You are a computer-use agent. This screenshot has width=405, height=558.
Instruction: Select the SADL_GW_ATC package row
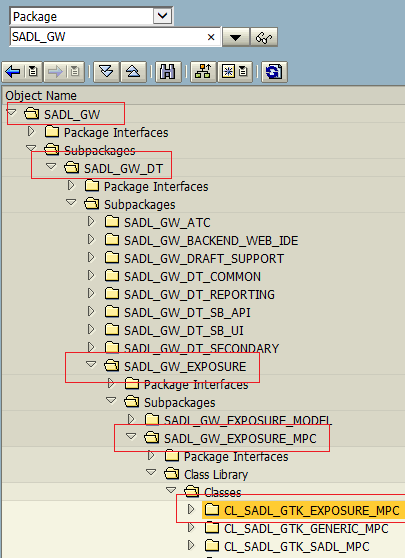point(167,223)
